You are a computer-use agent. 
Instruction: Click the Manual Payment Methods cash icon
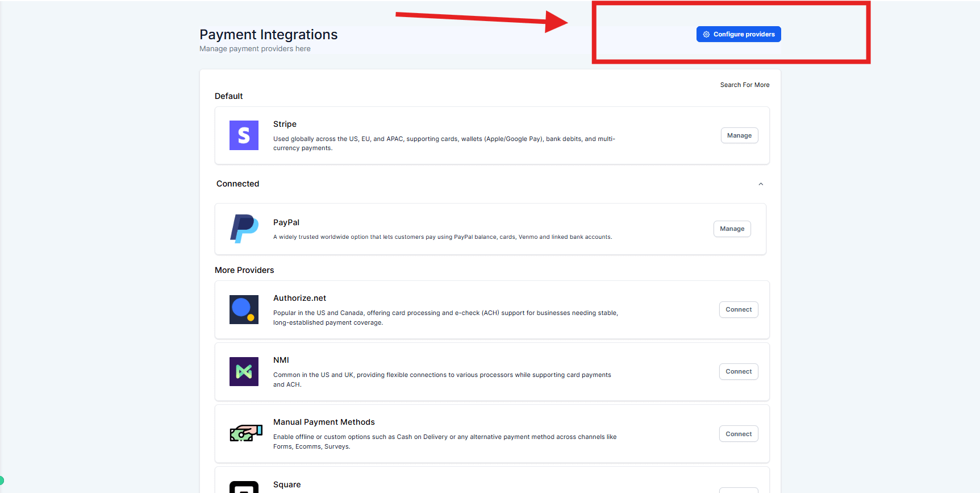pos(246,433)
